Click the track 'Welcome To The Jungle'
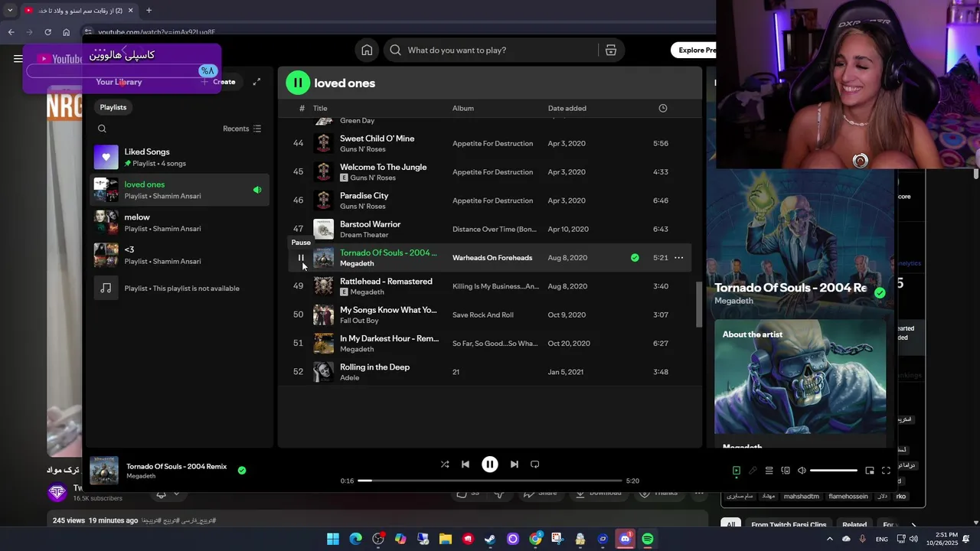The width and height of the screenshot is (980, 551). pyautogui.click(x=384, y=167)
